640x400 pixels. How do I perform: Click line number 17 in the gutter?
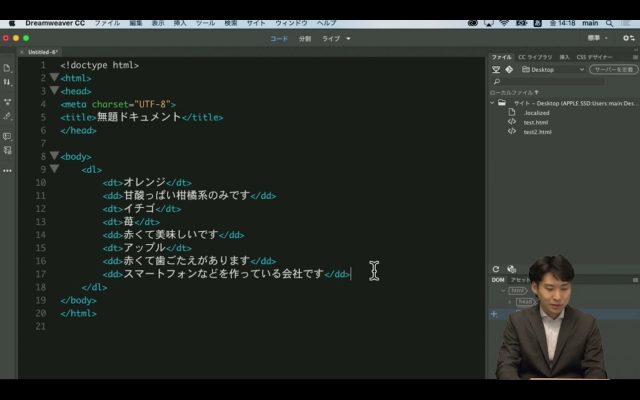click(x=41, y=274)
